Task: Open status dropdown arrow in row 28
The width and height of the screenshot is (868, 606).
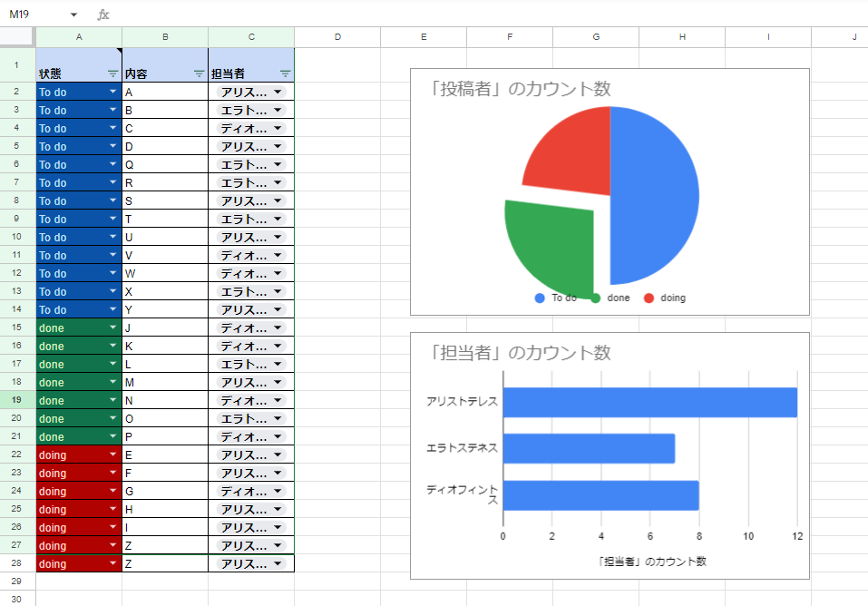Action: (x=113, y=563)
